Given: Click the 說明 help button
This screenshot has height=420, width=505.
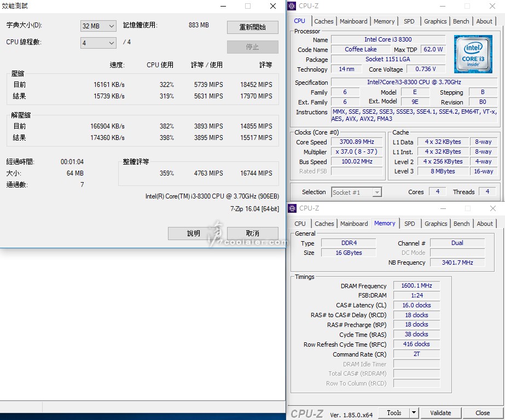Looking at the screenshot, I should pos(193,234).
